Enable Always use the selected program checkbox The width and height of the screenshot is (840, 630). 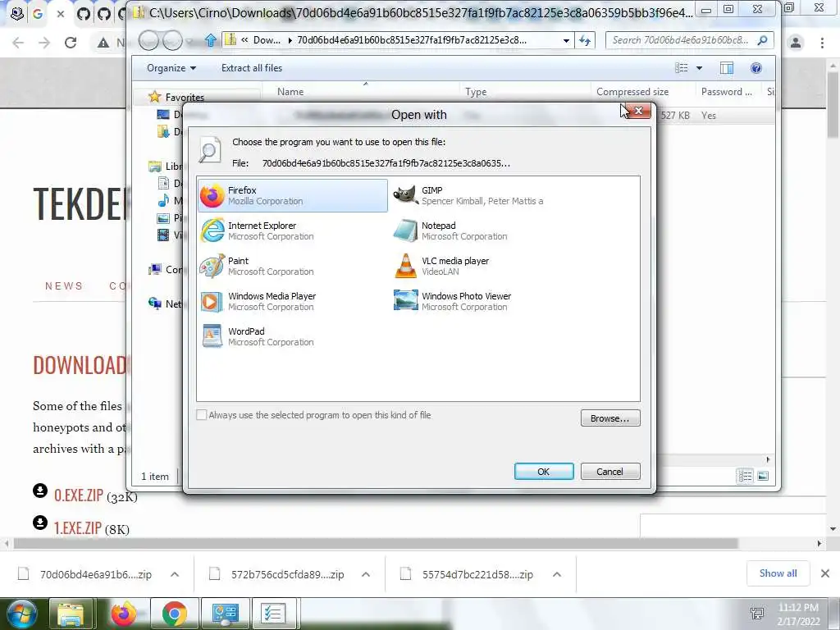coord(202,415)
